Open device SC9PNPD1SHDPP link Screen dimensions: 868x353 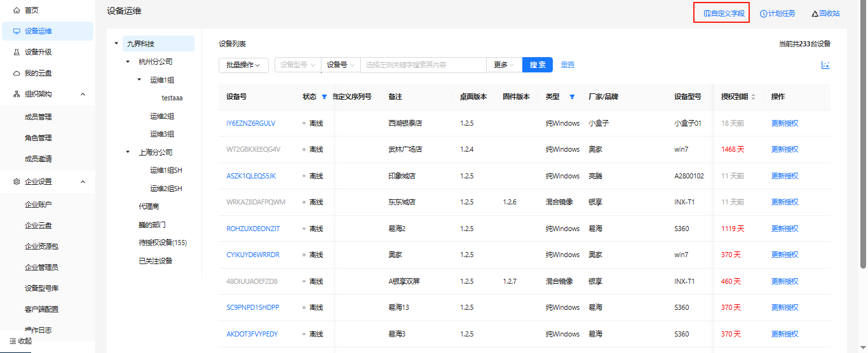(253, 307)
